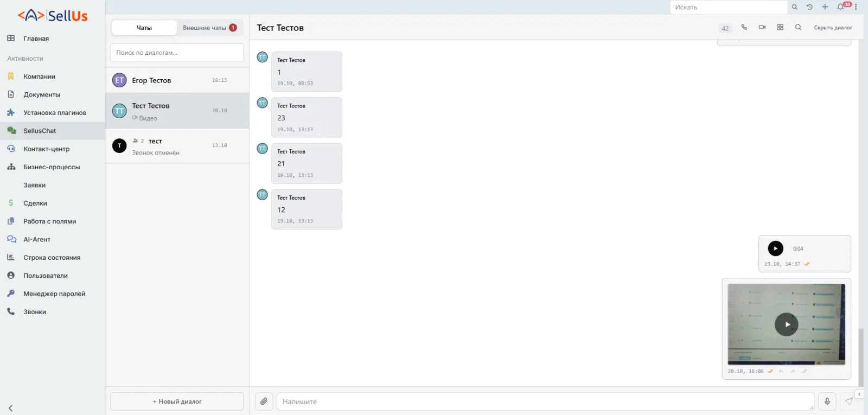This screenshot has height=415, width=868.
Task: Open the recent history clock icon
Action: pos(809,7)
